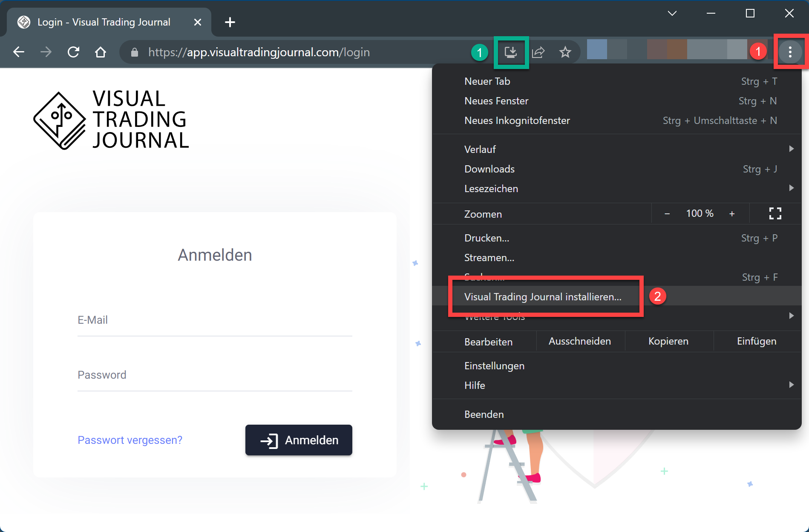
Task: Toggle fullscreen mode icon in Zoomen row
Action: pyautogui.click(x=775, y=213)
